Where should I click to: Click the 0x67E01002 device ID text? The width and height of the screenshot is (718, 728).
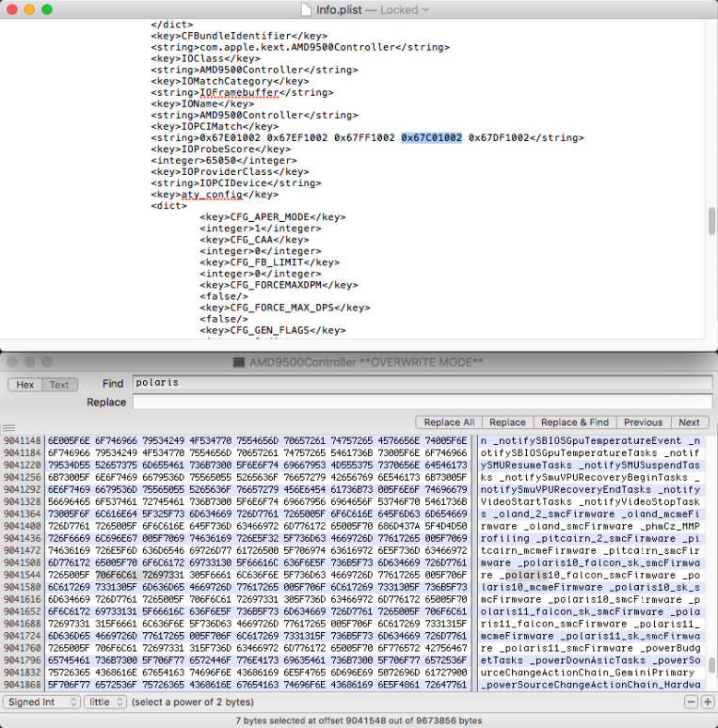(x=230, y=138)
